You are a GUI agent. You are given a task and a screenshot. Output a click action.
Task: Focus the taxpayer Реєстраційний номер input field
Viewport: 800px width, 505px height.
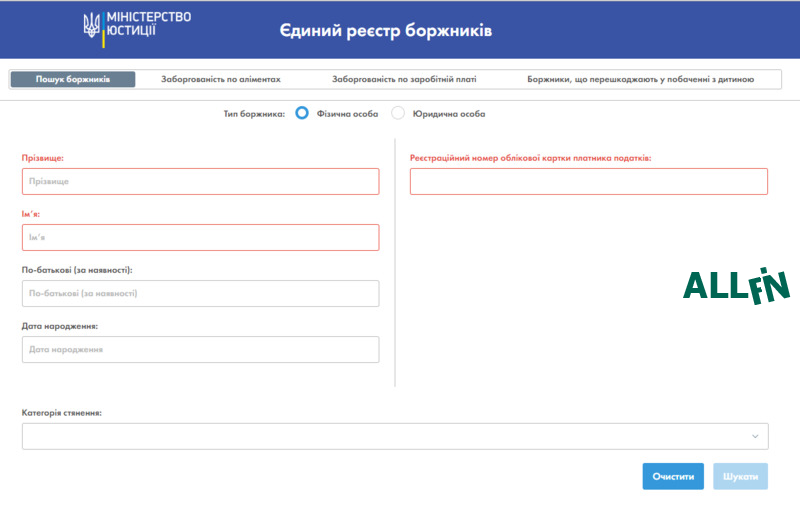pos(588,181)
